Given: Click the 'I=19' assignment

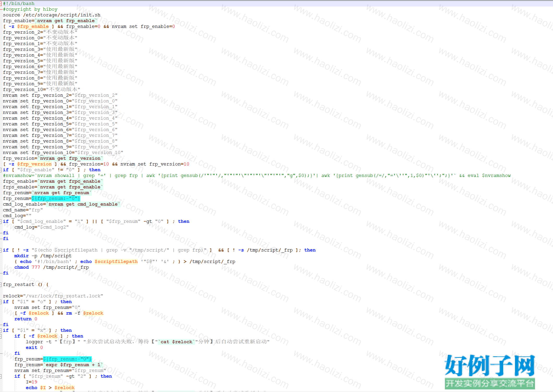Looking at the screenshot, I should pos(32,382).
